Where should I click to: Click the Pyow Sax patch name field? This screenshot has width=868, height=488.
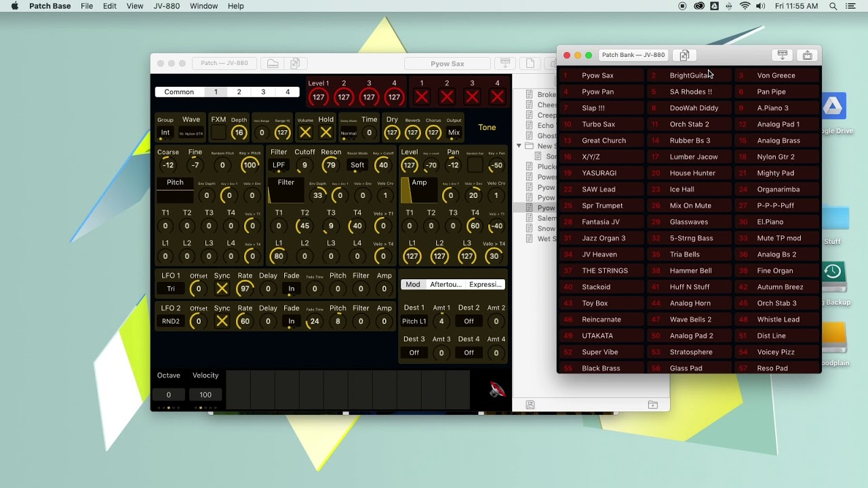click(448, 64)
